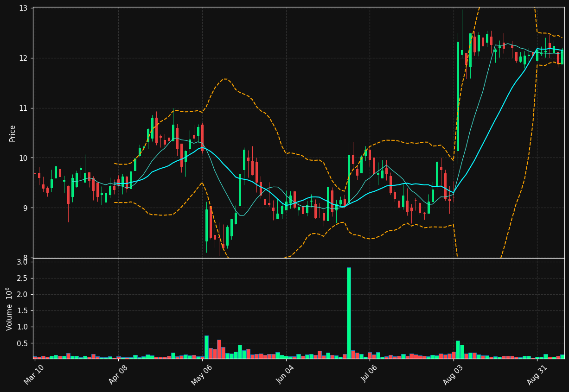Click the tallest volume bar near 2.8 million
The image size is (569, 392).
point(349,313)
